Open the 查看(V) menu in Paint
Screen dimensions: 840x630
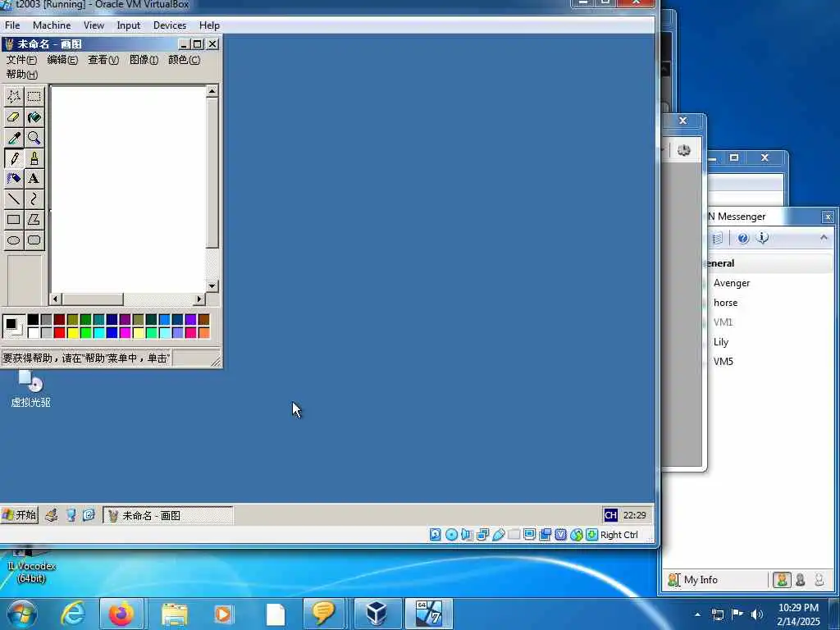[103, 60]
